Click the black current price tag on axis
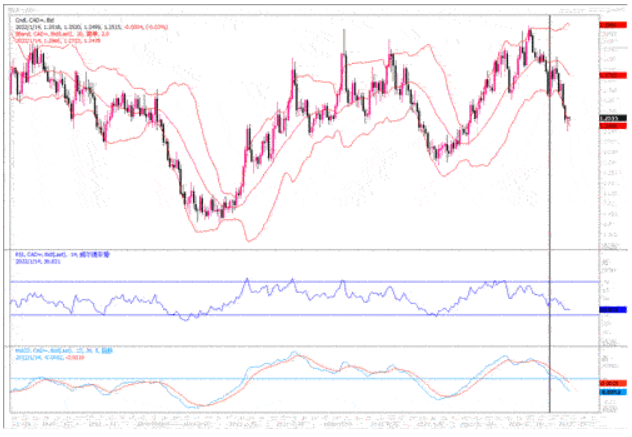Image resolution: width=632 pixels, height=437 pixels. (608, 119)
